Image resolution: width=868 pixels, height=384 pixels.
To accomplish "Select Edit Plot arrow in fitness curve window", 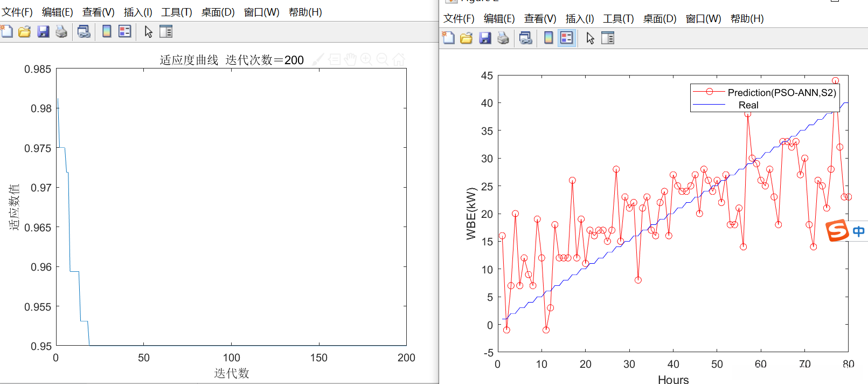I will (149, 32).
